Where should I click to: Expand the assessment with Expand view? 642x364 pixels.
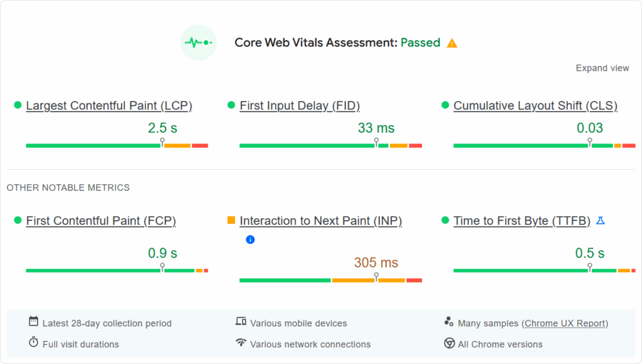602,68
